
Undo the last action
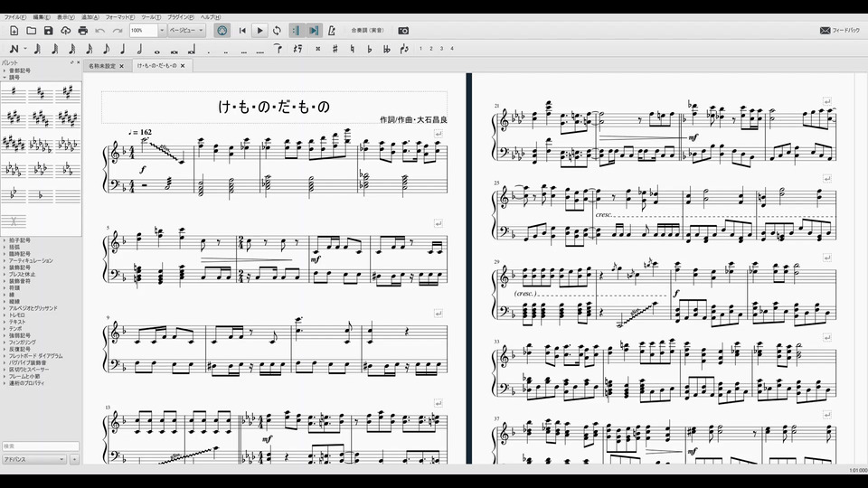[x=100, y=31]
